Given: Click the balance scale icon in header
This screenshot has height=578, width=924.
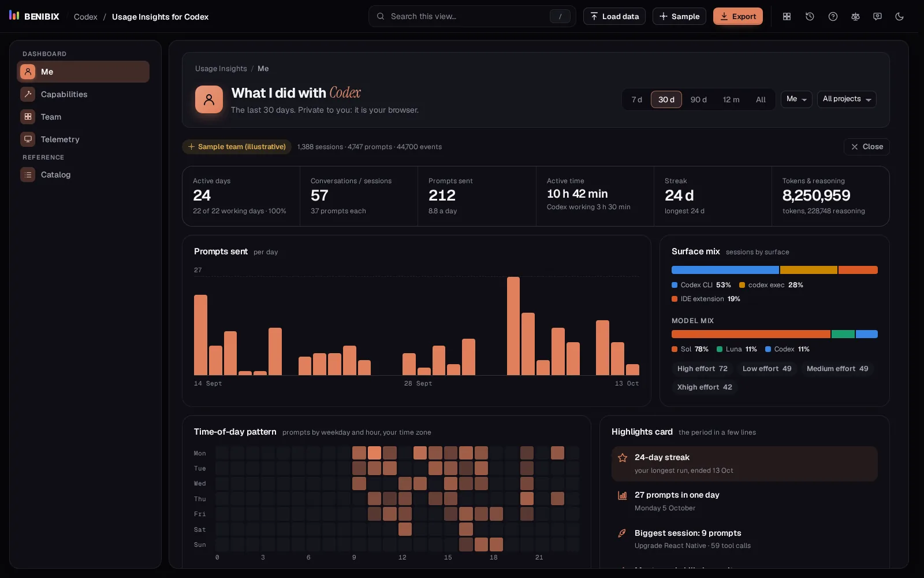Looking at the screenshot, I should pos(855,17).
